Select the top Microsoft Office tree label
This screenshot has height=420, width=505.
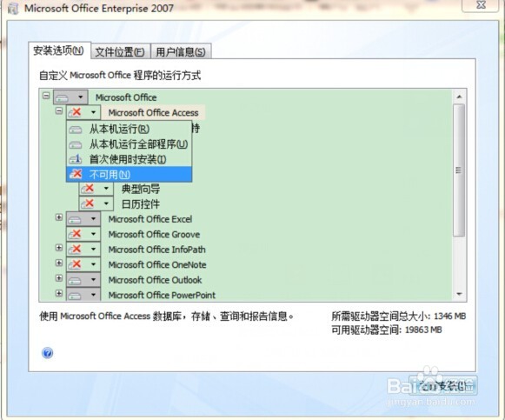(126, 97)
